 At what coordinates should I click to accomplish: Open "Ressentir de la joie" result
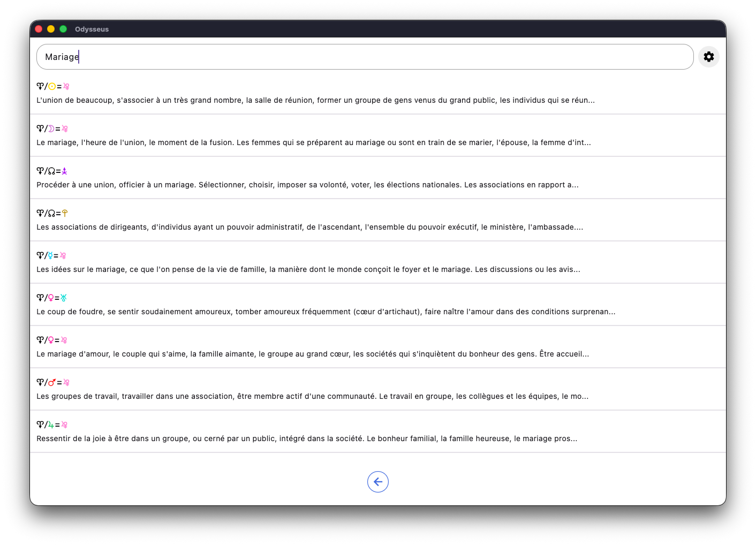(306, 438)
